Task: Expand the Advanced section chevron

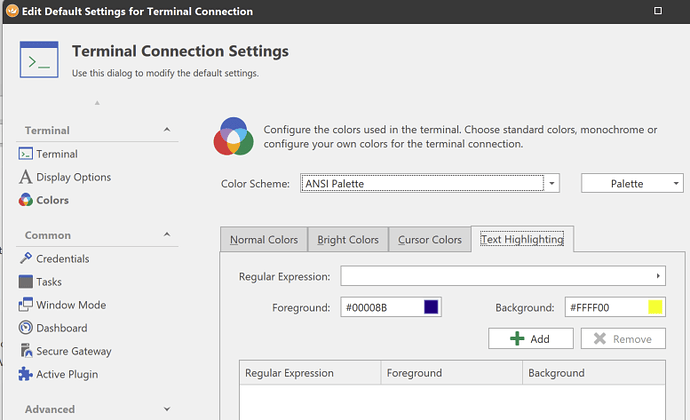Action: pyautogui.click(x=167, y=409)
